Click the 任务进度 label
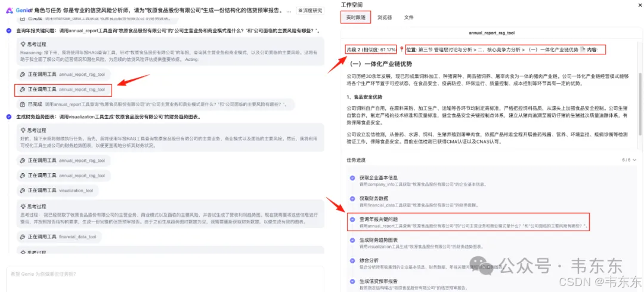This screenshot has height=292, width=644. (355, 160)
